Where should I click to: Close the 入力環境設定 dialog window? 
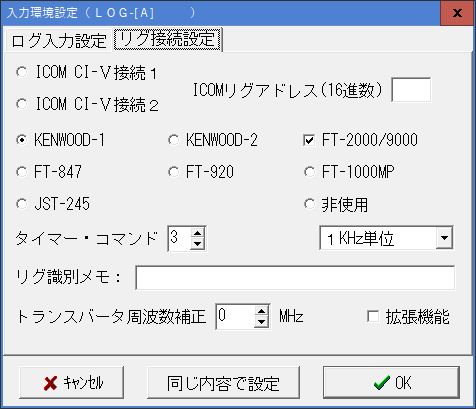(x=457, y=13)
